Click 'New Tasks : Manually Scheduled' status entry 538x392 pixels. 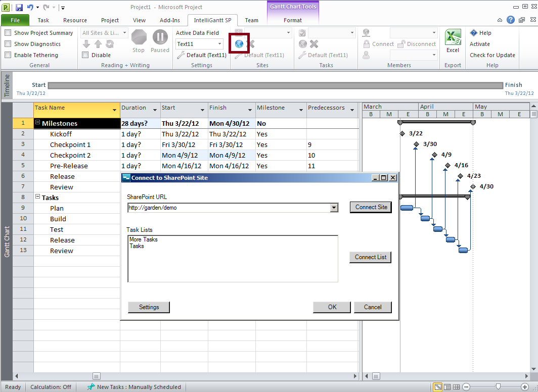point(134,387)
